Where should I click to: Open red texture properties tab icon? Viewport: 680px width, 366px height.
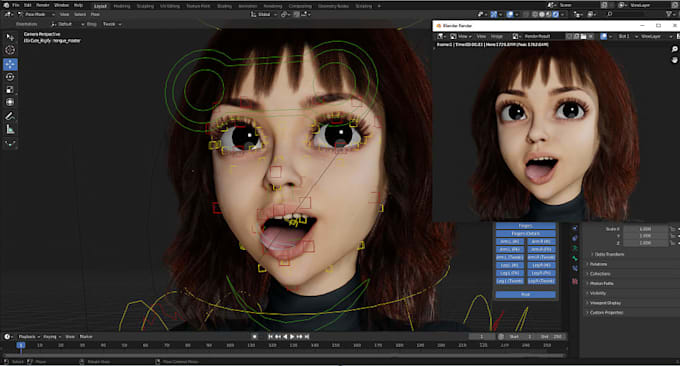(x=575, y=281)
